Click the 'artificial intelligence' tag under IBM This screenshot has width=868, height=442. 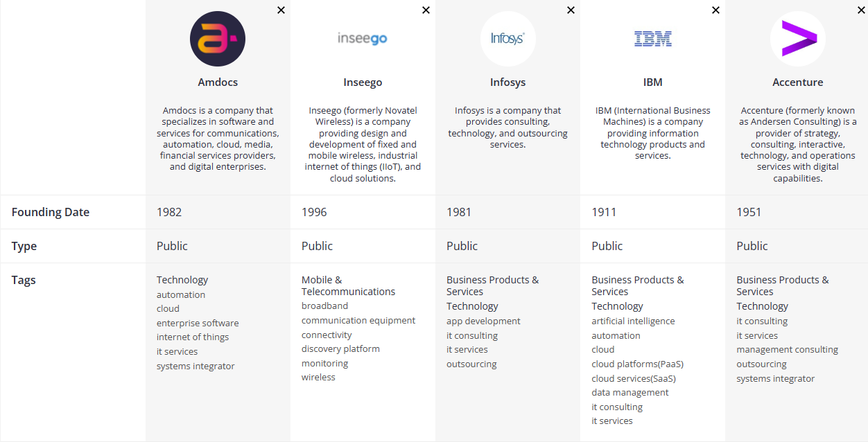pos(633,321)
